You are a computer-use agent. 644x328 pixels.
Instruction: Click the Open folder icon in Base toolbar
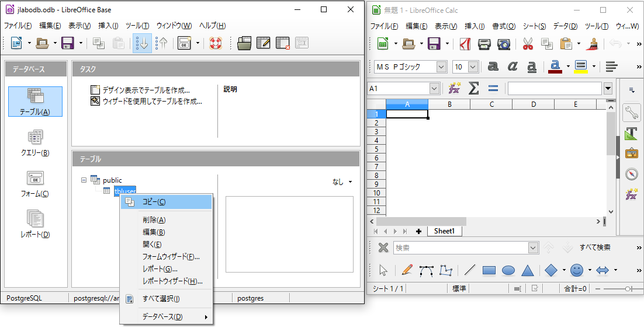click(x=42, y=43)
